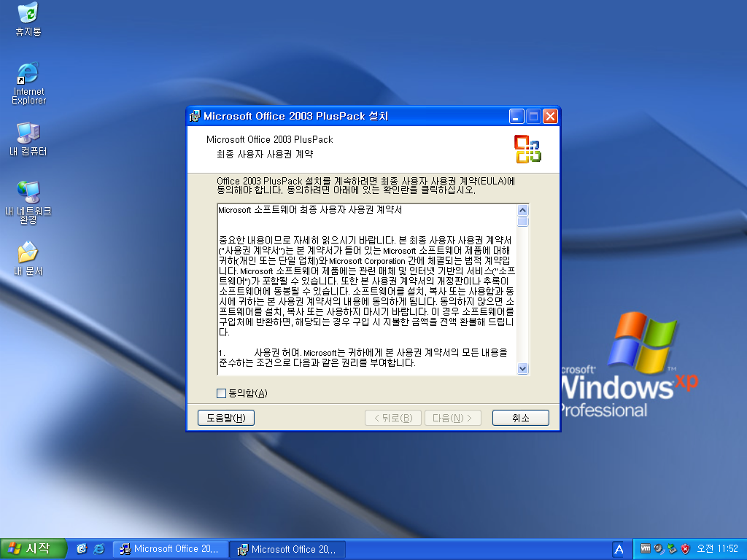Screen dimensions: 747x560
Task: Minimize the PlusPack setup dialog
Action: (516, 116)
